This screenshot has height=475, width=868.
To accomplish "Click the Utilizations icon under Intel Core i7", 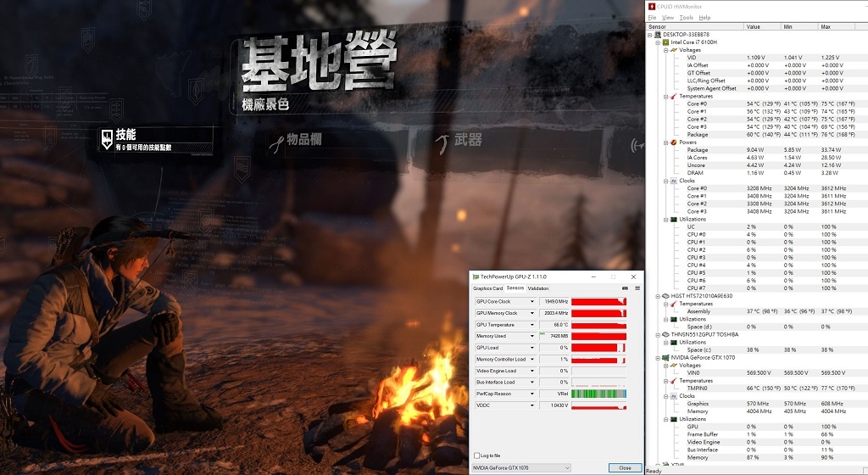I will [x=674, y=219].
